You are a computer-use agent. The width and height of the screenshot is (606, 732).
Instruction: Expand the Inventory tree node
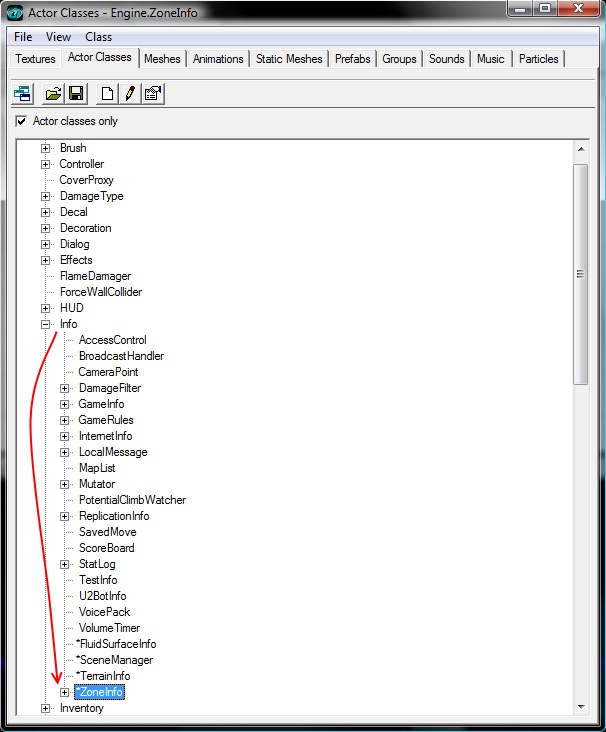pyautogui.click(x=45, y=708)
